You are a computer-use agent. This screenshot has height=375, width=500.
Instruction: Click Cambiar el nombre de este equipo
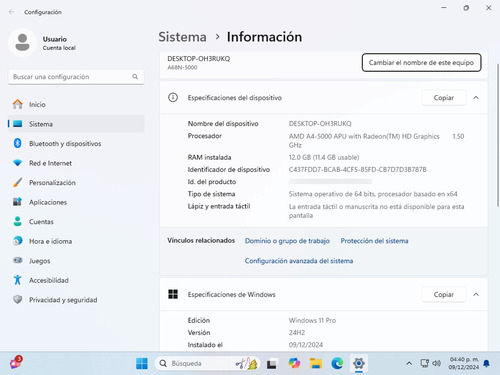421,63
